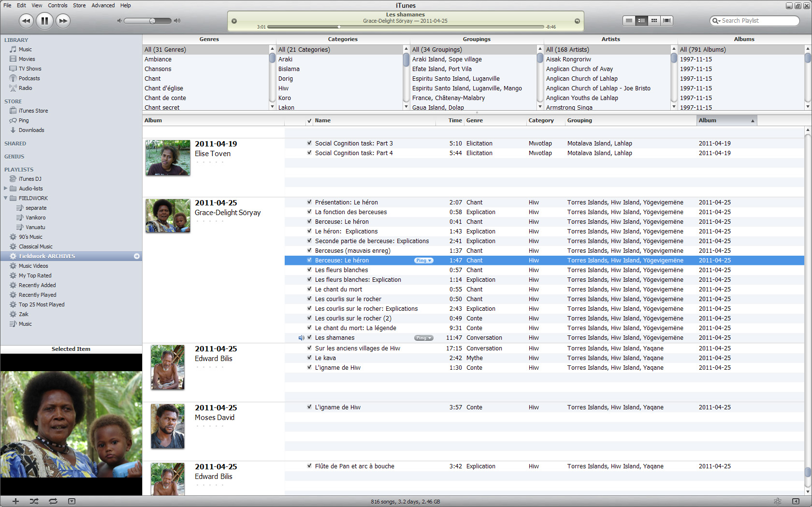Viewport: 812px width, 507px height.
Task: Open the Genius sidebar atom icon
Action: 777,501
